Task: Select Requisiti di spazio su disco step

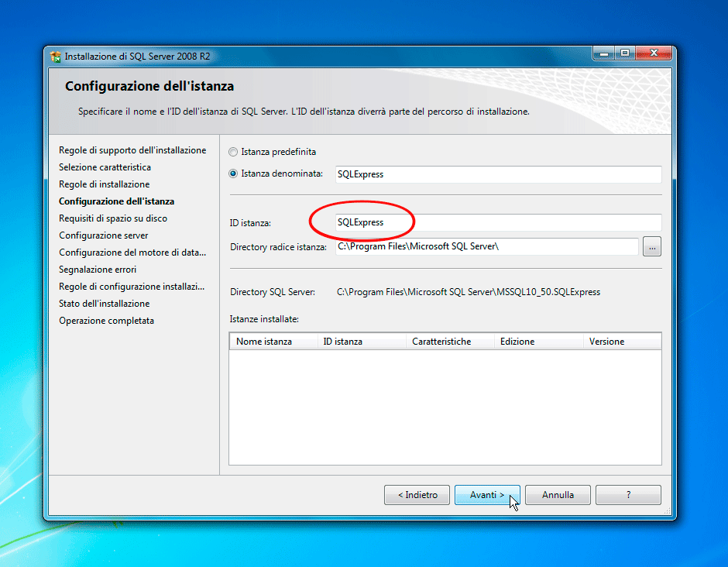Action: click(113, 218)
